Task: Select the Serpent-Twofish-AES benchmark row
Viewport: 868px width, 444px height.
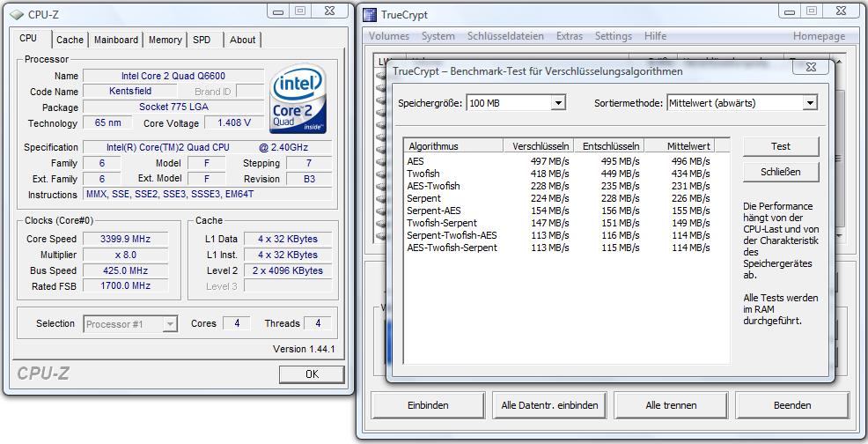Action: tap(559, 235)
